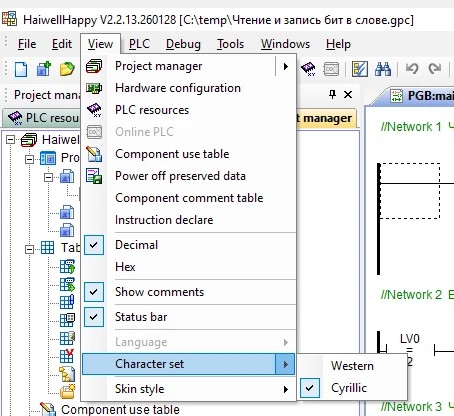Collapse the Haiwel root tree node
Viewport: 454px width, 416px height.
[x=11, y=140]
